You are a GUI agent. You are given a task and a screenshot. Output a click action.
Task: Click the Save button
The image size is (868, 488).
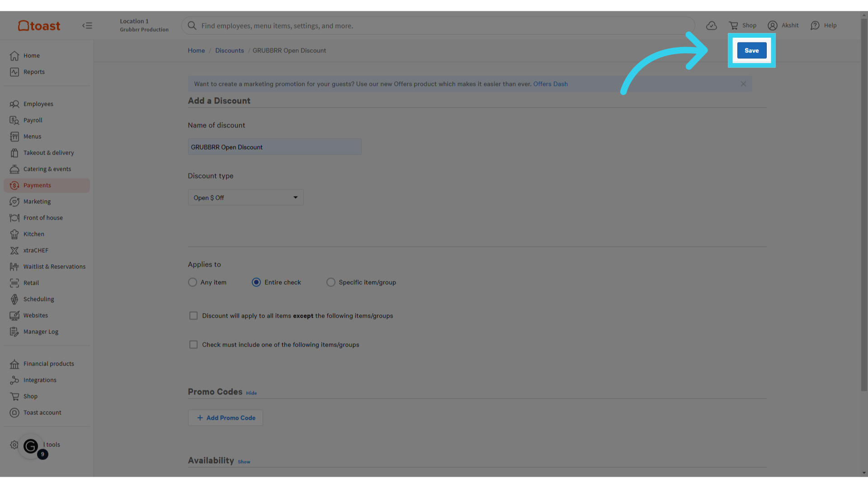coord(752,50)
